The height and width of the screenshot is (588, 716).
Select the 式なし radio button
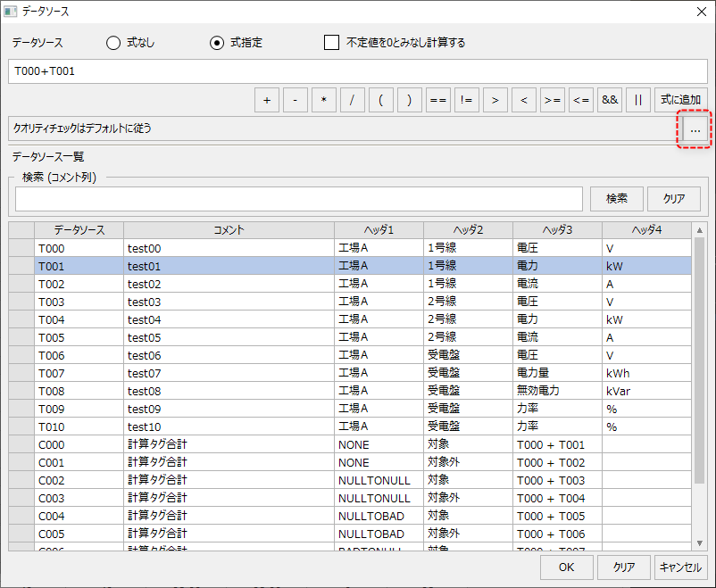(x=113, y=43)
